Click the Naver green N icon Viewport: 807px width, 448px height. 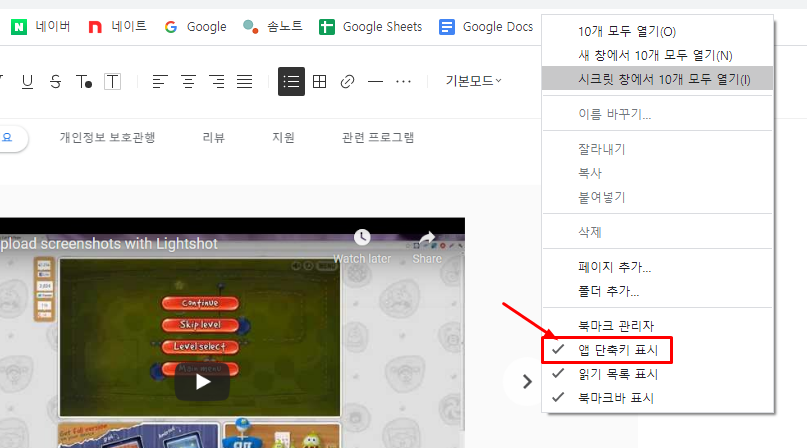pyautogui.click(x=19, y=27)
